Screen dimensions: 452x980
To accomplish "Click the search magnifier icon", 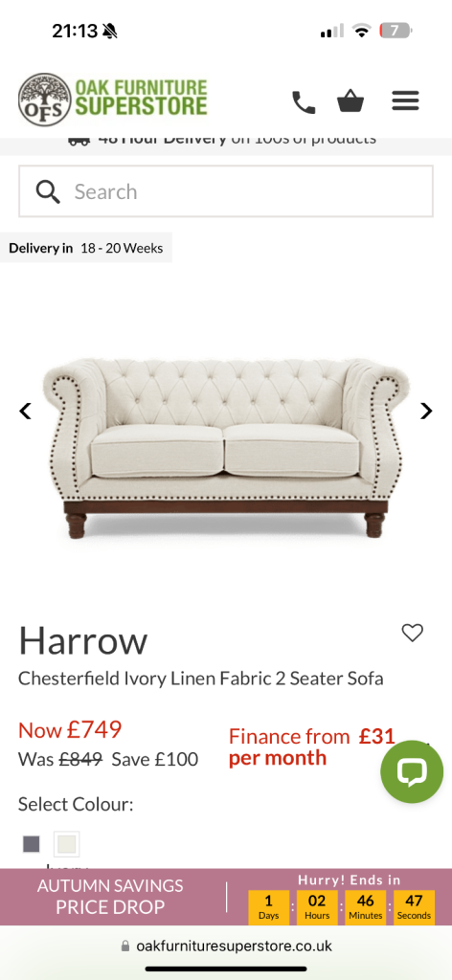I will pyautogui.click(x=48, y=191).
